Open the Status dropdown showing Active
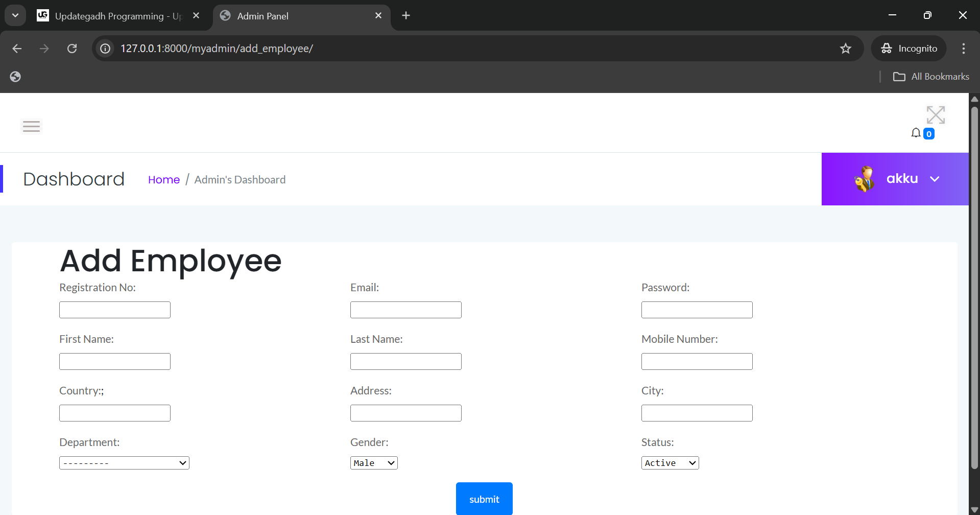This screenshot has width=980, height=515. tap(670, 462)
